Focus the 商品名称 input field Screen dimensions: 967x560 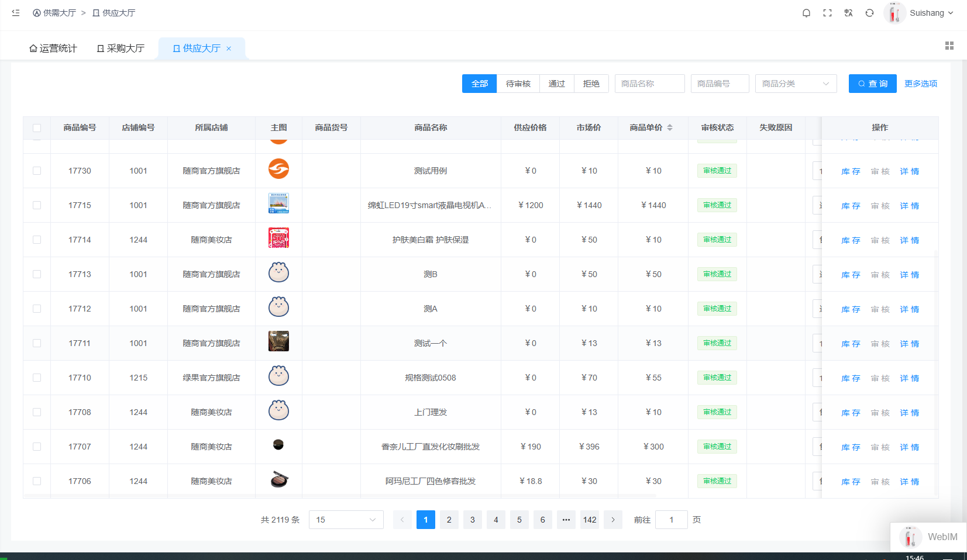coord(649,84)
